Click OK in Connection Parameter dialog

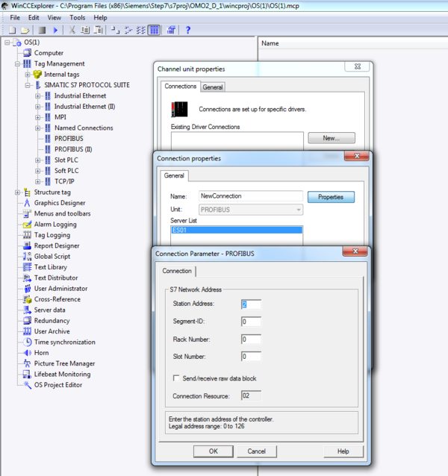click(213, 451)
